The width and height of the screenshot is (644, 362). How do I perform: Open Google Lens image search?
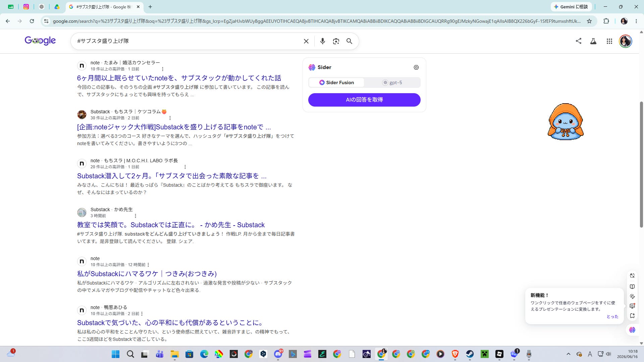click(336, 41)
